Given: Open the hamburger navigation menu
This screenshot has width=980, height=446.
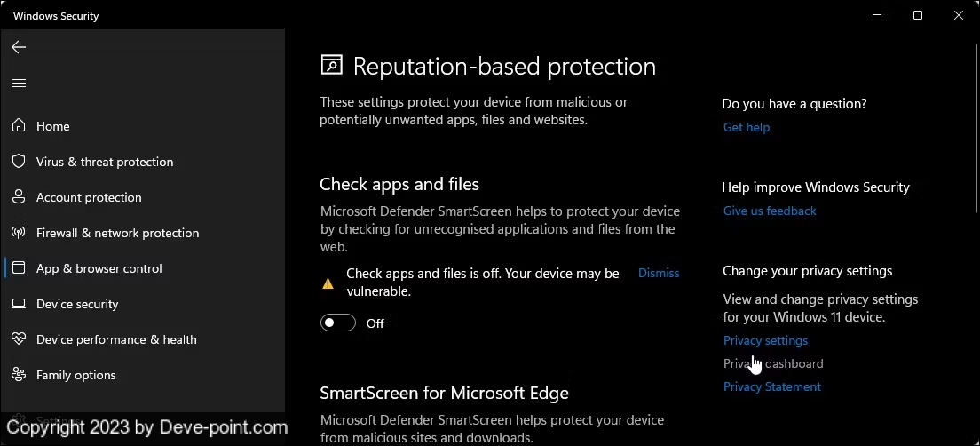Looking at the screenshot, I should (19, 84).
